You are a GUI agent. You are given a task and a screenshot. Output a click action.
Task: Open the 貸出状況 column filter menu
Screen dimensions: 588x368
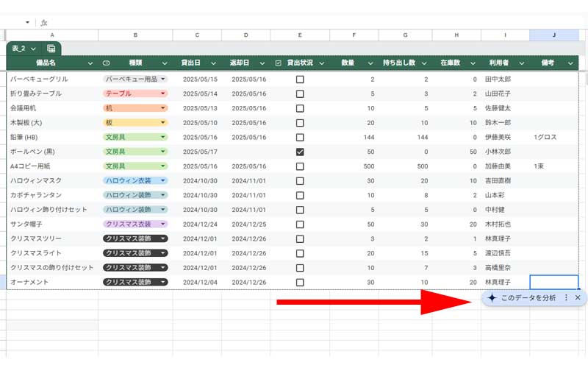click(x=322, y=63)
